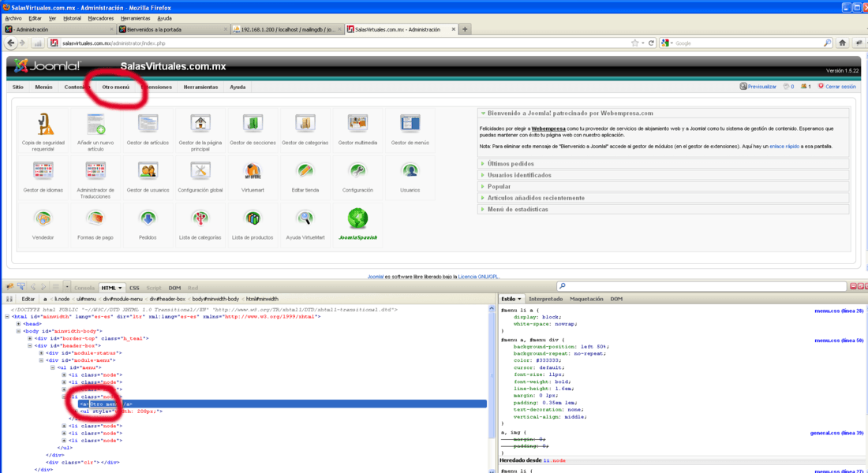The height and width of the screenshot is (473, 868).
Task: Open the Maquetación side panel tab
Action: click(x=586, y=299)
